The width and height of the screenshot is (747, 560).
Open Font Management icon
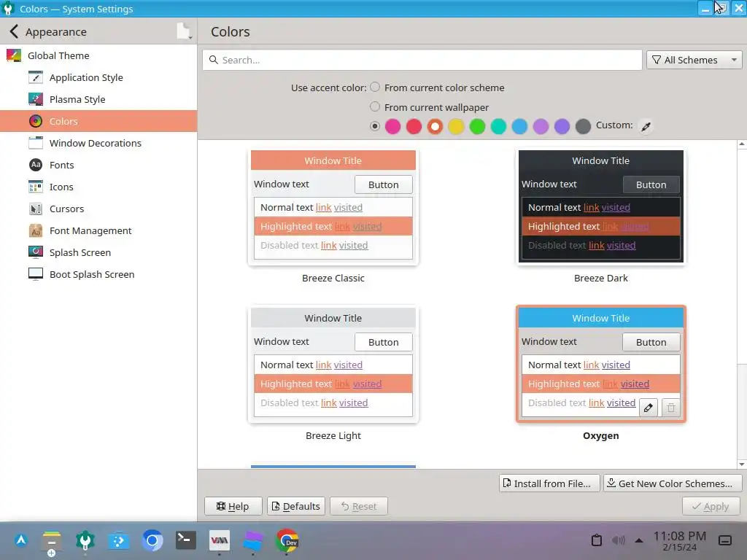point(36,231)
